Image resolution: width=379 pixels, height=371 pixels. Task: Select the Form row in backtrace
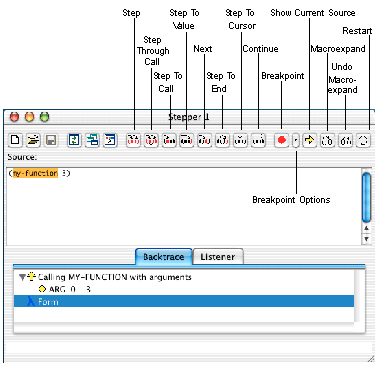[x=184, y=301]
